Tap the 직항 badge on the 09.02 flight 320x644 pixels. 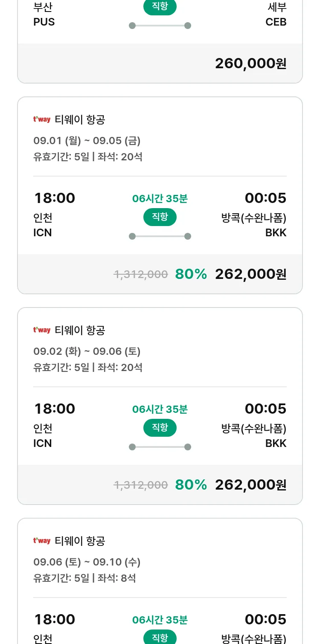160,428
